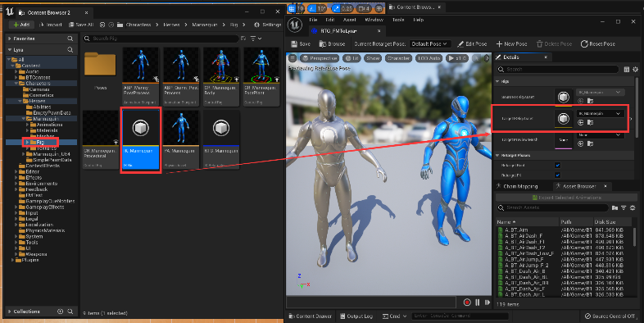Click the Lyra tree search magnifier icon
644x323 pixels.
70,50
